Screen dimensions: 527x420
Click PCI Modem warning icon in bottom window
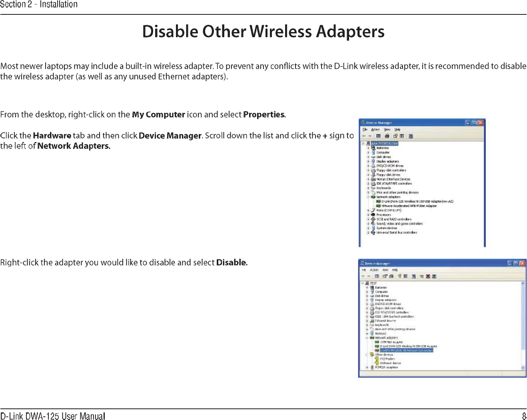377,359
